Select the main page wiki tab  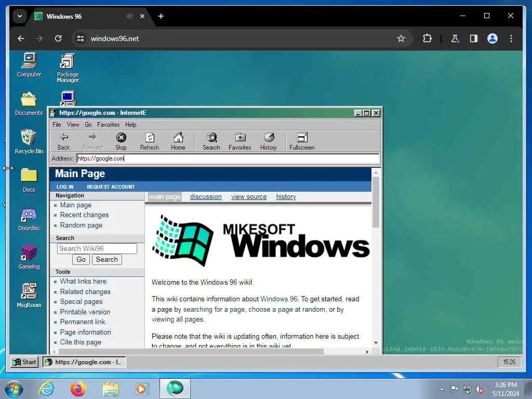pos(165,197)
